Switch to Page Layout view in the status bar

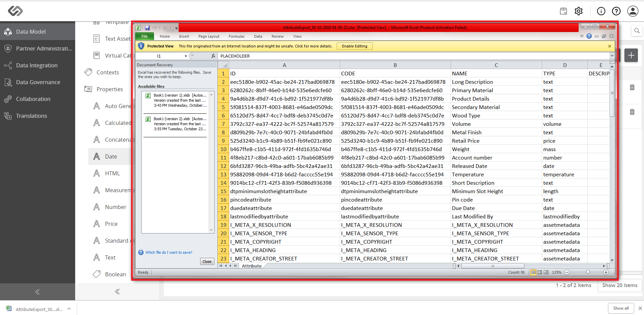click(540, 272)
